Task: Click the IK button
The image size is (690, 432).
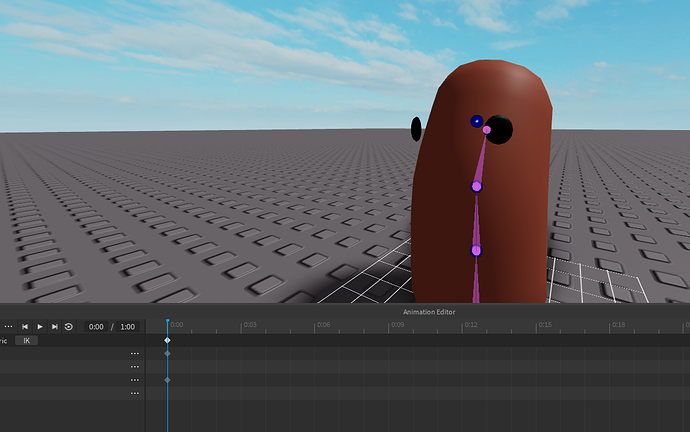Action: [x=28, y=341]
